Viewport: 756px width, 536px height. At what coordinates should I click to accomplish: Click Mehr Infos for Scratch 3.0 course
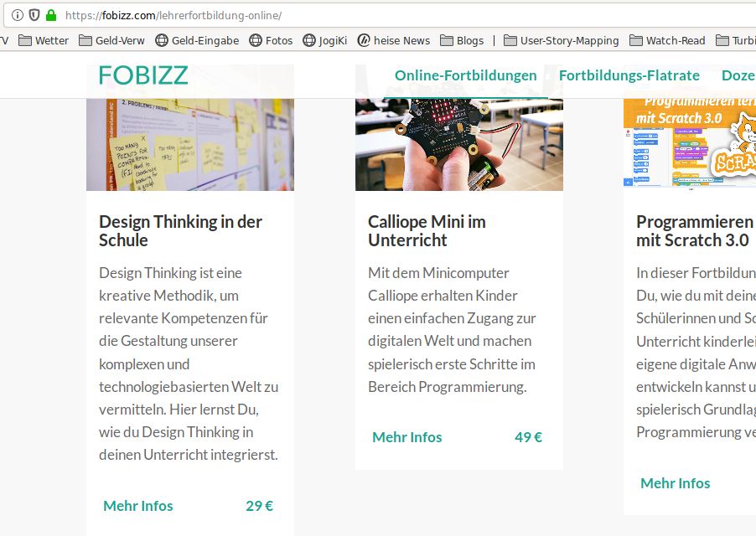pyautogui.click(x=675, y=483)
